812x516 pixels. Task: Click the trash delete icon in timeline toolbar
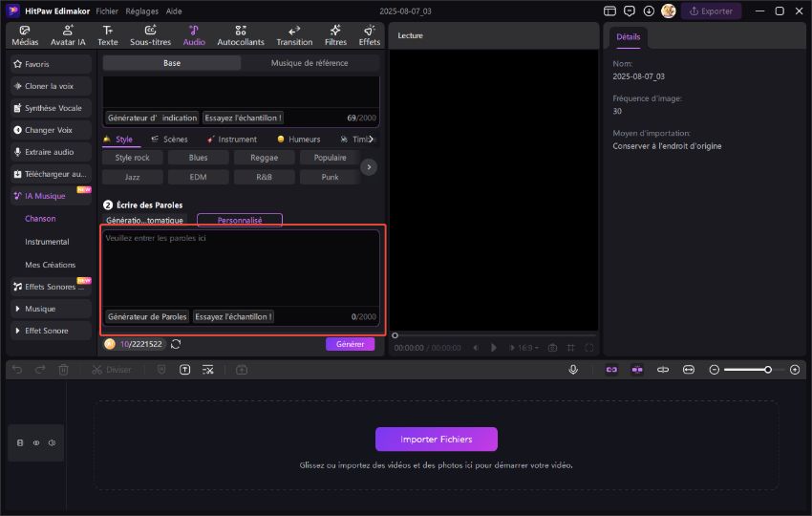coord(63,370)
